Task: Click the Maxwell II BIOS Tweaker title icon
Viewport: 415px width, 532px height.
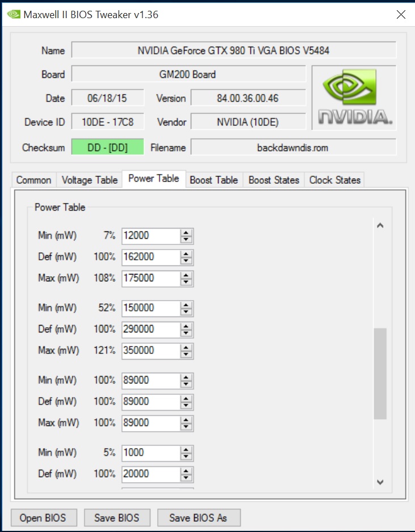Action: [14, 14]
